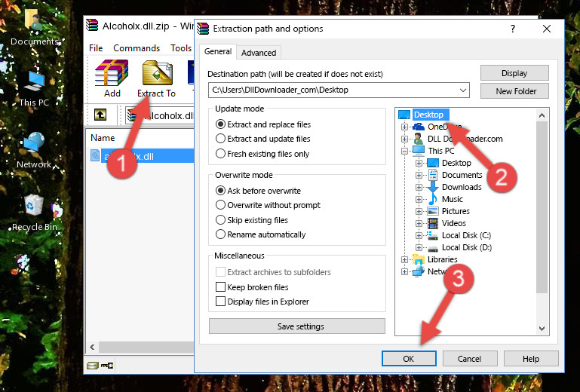Select Libraries in the folder tree
This screenshot has width=580, height=392.
[443, 259]
